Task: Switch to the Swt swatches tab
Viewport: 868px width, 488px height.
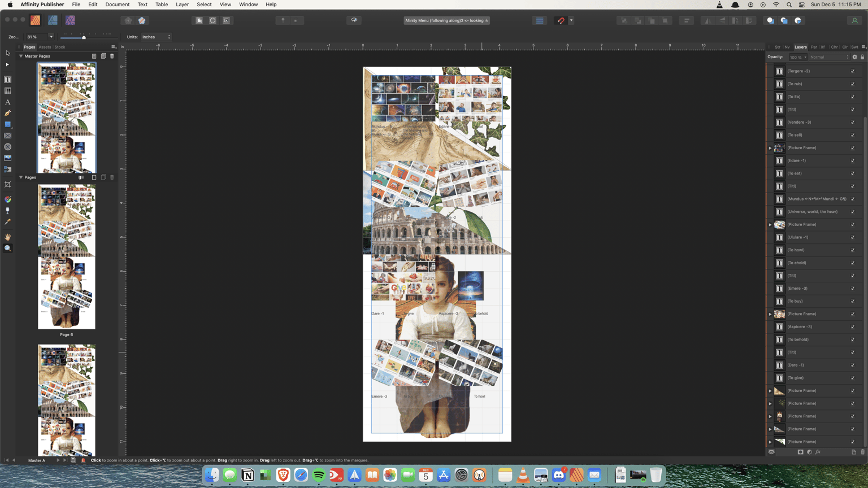Action: [854, 47]
